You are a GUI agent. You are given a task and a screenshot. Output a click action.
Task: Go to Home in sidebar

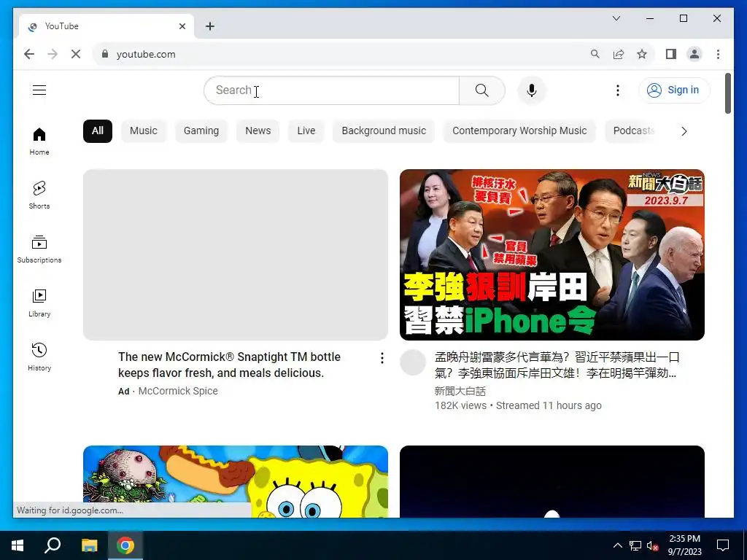(39, 141)
